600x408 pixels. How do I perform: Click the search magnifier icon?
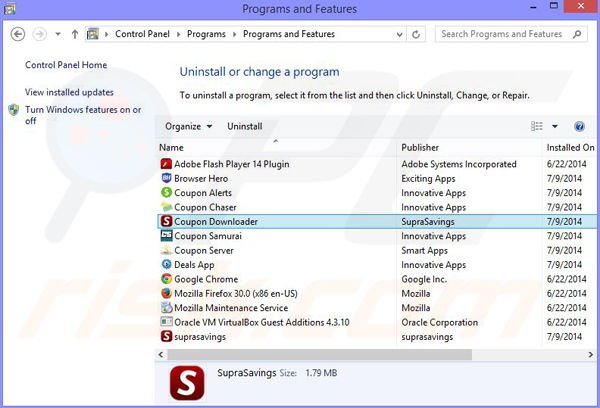coord(577,34)
